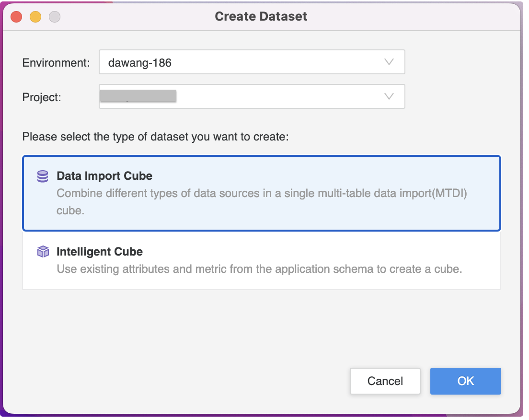Click the Intelligent Cube purple cube icon
This screenshot has width=529, height=420.
[42, 251]
